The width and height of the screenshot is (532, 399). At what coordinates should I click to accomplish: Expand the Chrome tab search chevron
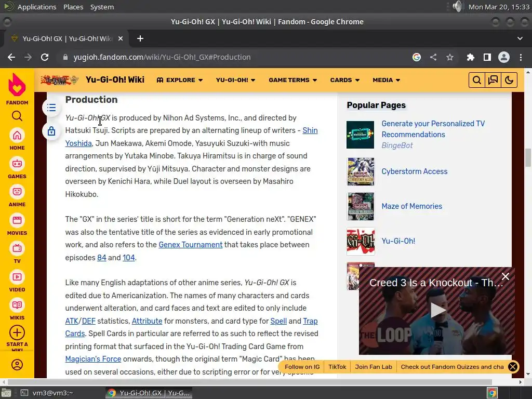pyautogui.click(x=520, y=38)
